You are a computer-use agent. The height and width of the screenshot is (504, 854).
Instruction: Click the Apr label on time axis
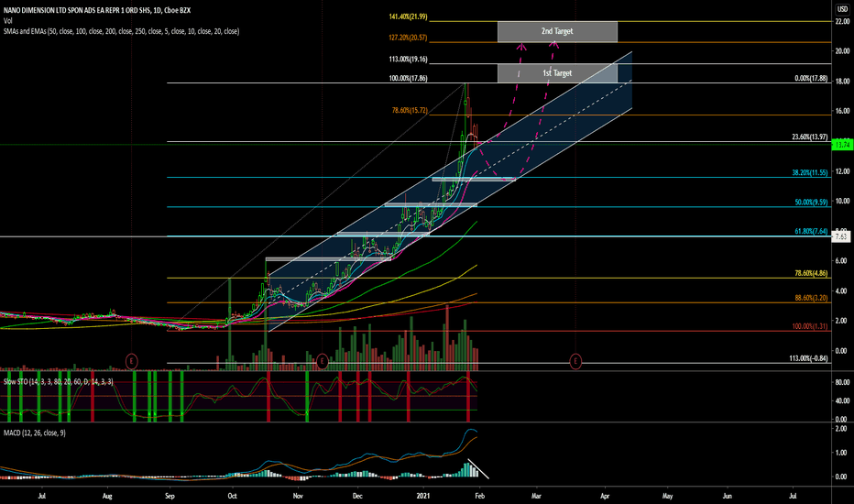[605, 497]
